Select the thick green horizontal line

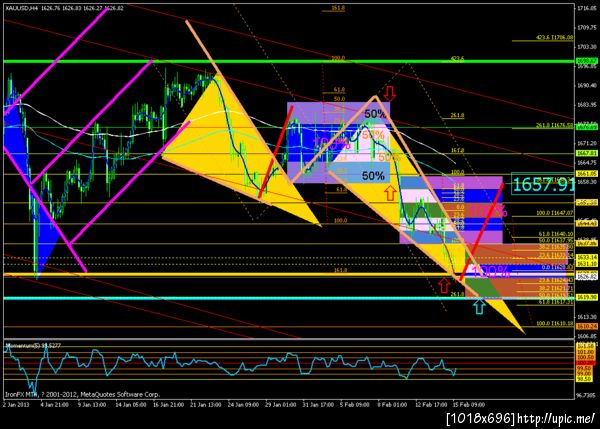(289, 61)
